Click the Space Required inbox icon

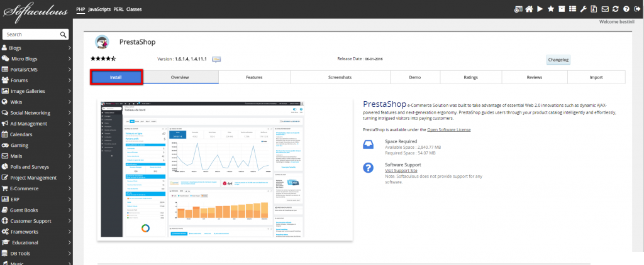coord(368,144)
